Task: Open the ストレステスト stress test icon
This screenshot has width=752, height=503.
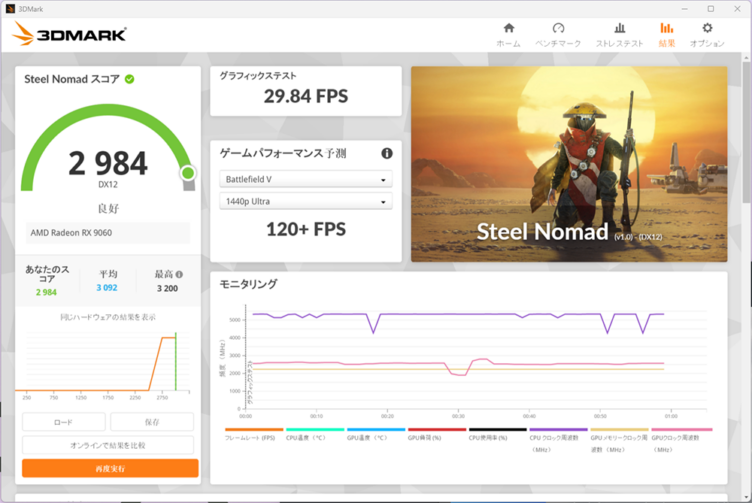Action: click(620, 28)
